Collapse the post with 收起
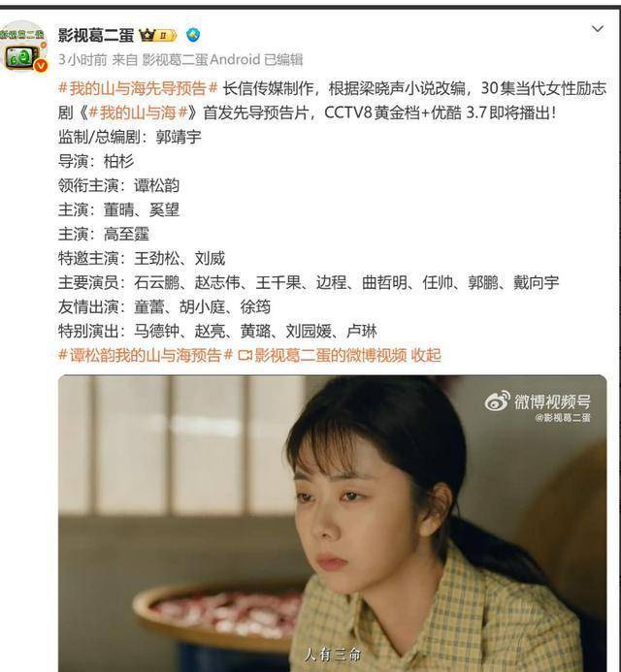 coord(426,355)
